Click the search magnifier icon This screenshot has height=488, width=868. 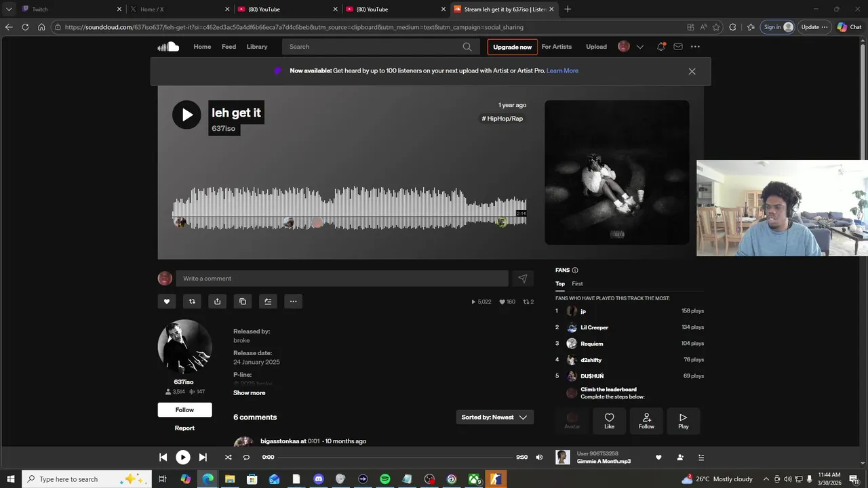coord(467,47)
